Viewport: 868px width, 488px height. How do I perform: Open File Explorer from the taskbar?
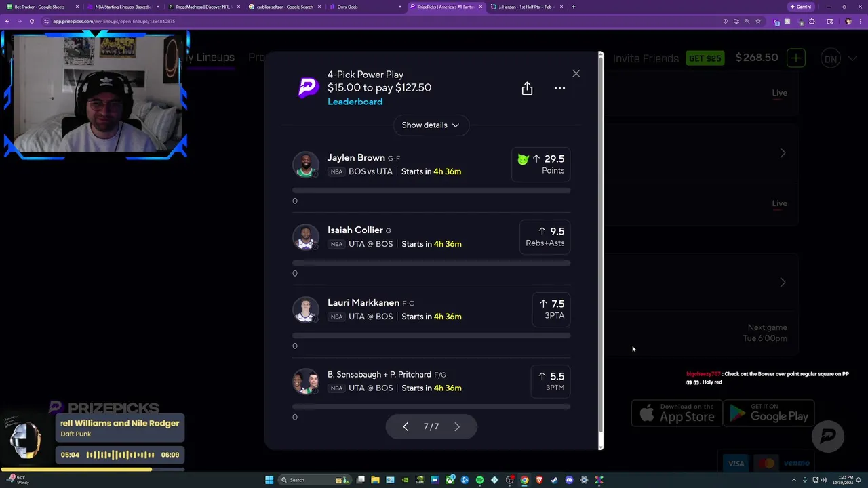[375, 480]
